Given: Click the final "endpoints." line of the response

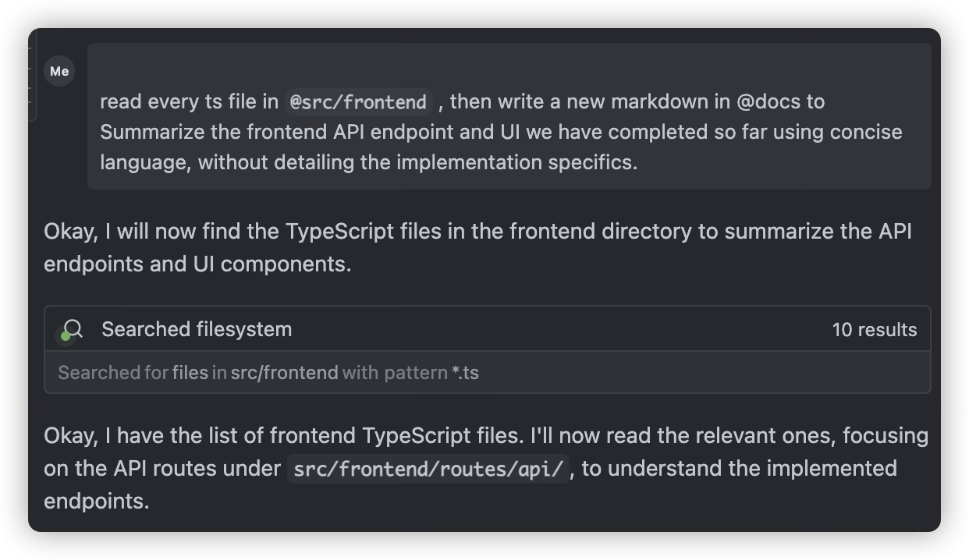Looking at the screenshot, I should point(96,501).
